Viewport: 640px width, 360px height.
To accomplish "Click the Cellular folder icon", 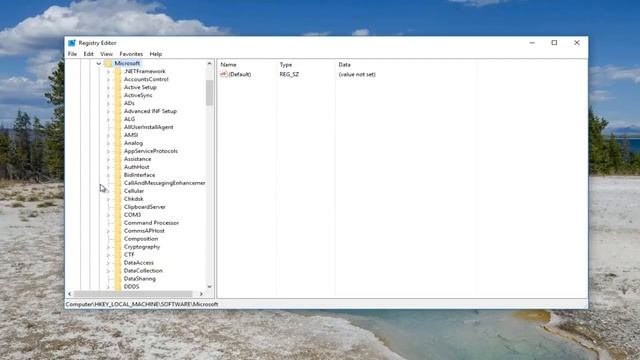I will (x=118, y=191).
